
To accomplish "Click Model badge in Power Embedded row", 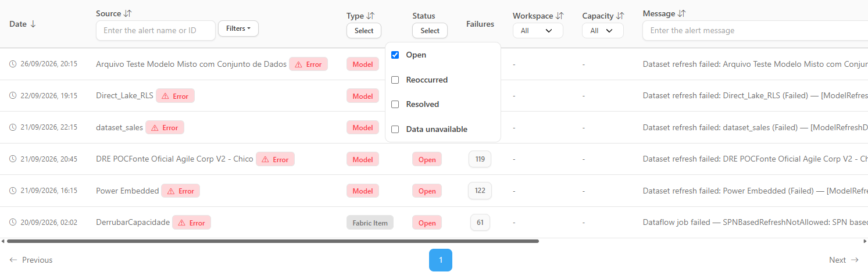I will click(x=363, y=191).
